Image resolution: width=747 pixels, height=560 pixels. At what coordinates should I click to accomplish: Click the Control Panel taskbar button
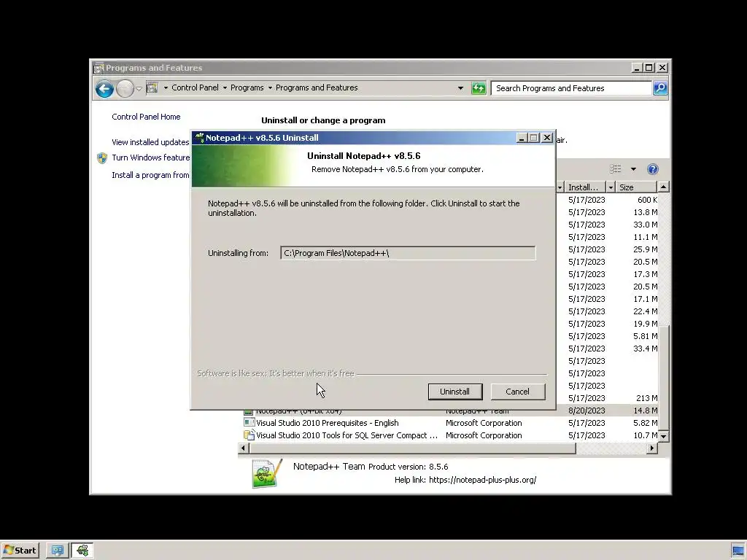pos(57,551)
